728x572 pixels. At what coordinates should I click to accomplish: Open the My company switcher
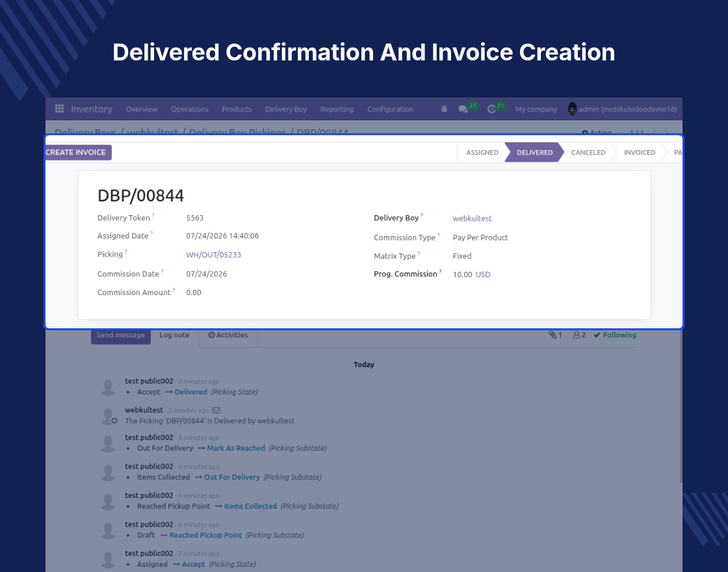(x=536, y=109)
